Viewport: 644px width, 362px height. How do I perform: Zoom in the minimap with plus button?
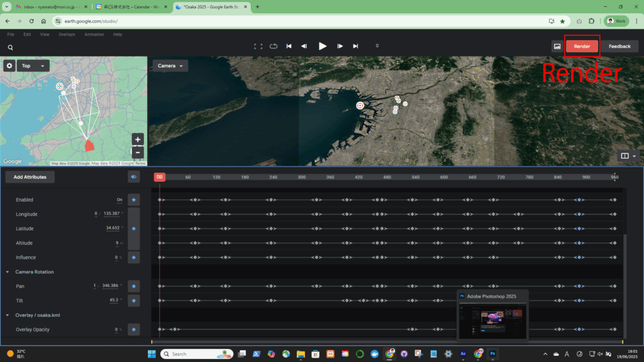point(138,139)
